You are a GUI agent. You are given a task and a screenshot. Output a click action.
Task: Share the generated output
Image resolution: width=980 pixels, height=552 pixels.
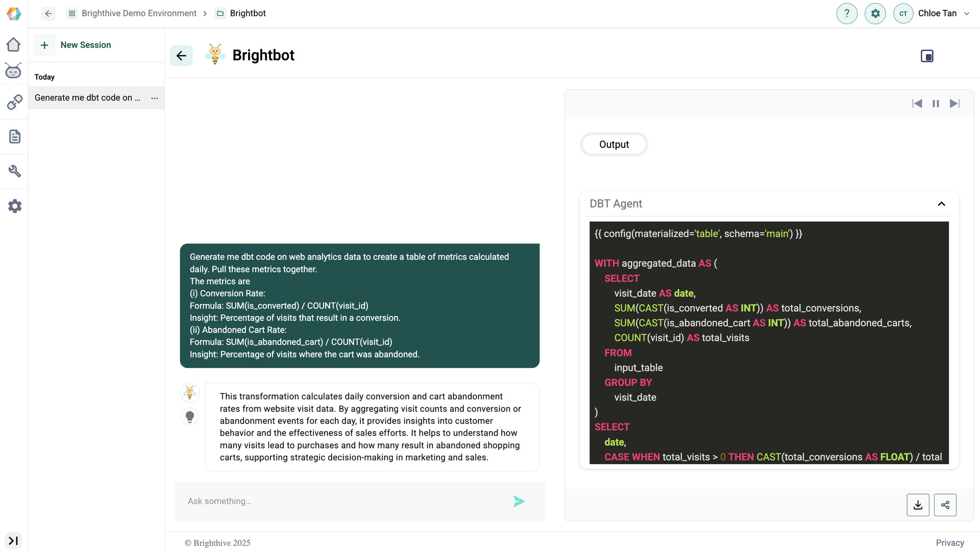click(945, 505)
